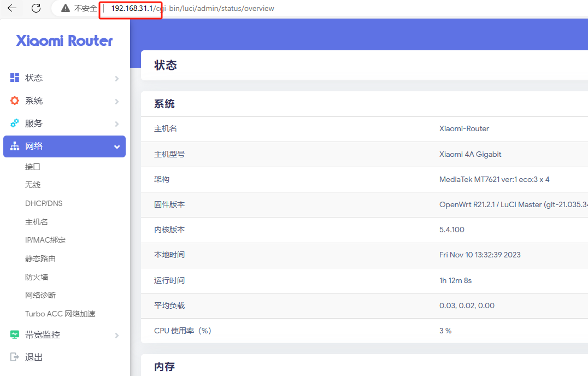Expand the 带宽监控 menu chevron
The width and height of the screenshot is (588, 376).
(x=117, y=336)
